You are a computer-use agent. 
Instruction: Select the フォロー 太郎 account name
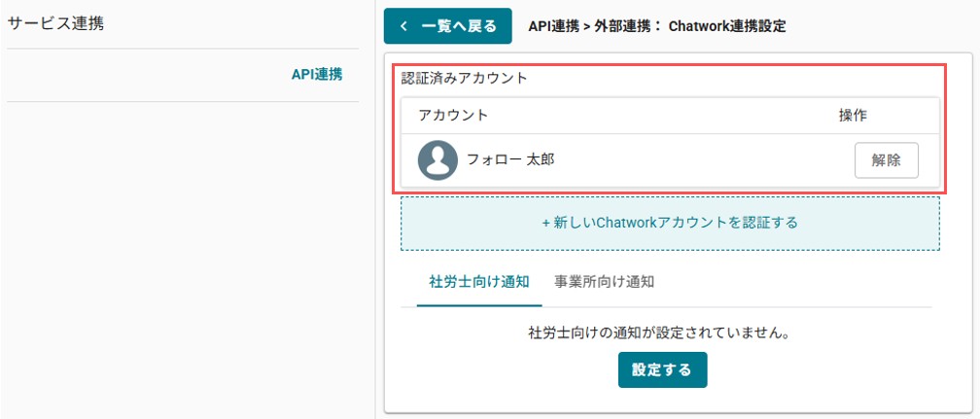[510, 159]
